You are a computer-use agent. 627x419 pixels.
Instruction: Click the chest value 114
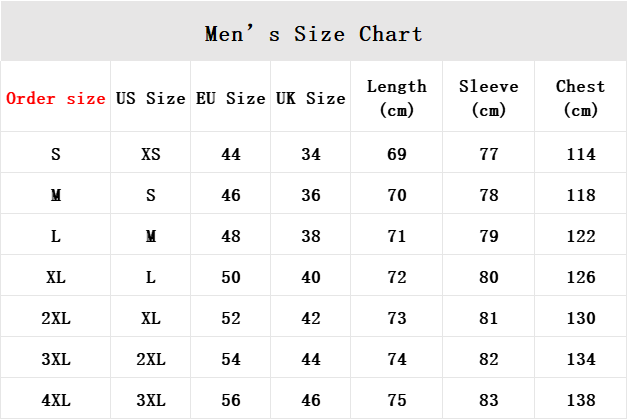click(581, 155)
